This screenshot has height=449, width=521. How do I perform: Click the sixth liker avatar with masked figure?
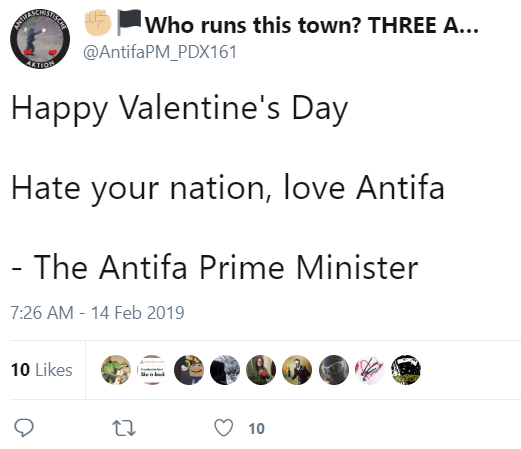point(297,370)
